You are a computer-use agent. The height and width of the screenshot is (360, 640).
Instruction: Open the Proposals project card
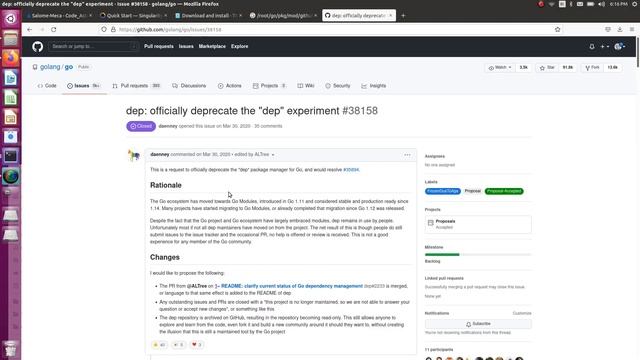tap(478, 224)
